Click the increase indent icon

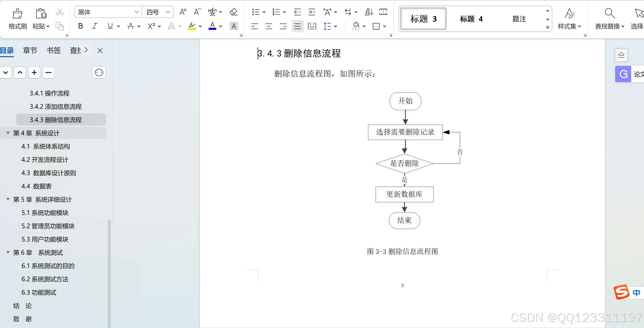tap(312, 12)
